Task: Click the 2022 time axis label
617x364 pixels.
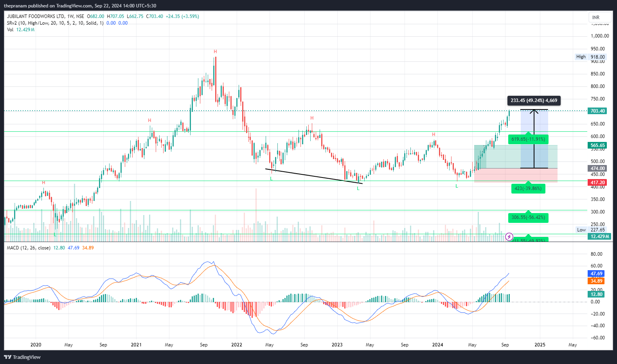Action: click(237, 345)
